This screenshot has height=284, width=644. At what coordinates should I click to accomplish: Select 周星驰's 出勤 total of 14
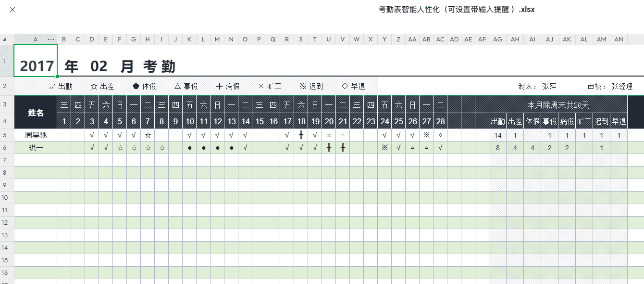(498, 135)
